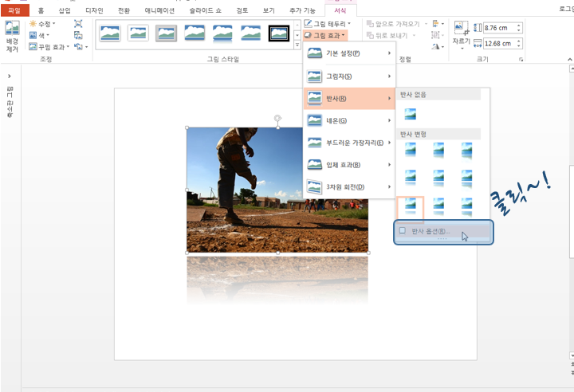Switch to the 전환 tab
Screen dimensions: 574x392
click(124, 10)
